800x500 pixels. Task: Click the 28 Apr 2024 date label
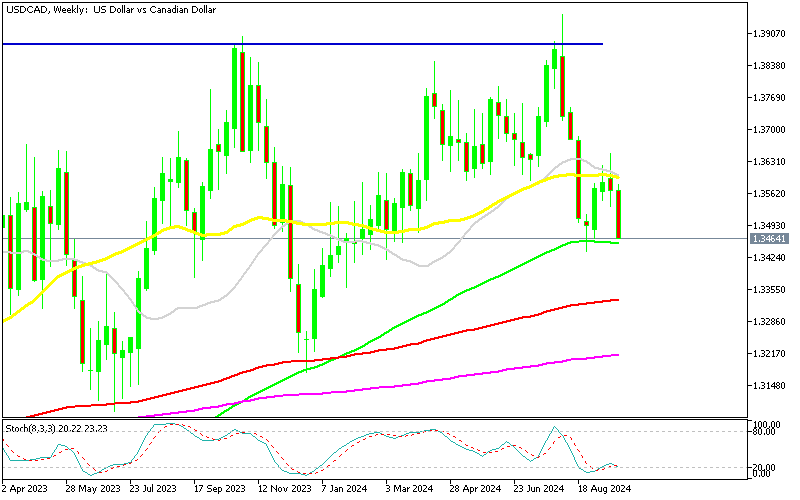point(475,489)
